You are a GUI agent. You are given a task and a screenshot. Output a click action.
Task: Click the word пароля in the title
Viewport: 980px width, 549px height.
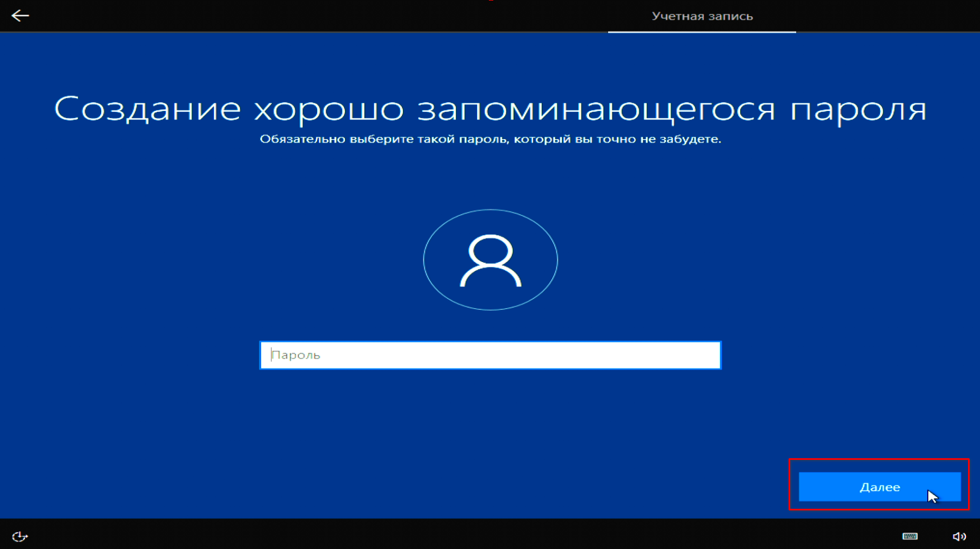click(858, 109)
